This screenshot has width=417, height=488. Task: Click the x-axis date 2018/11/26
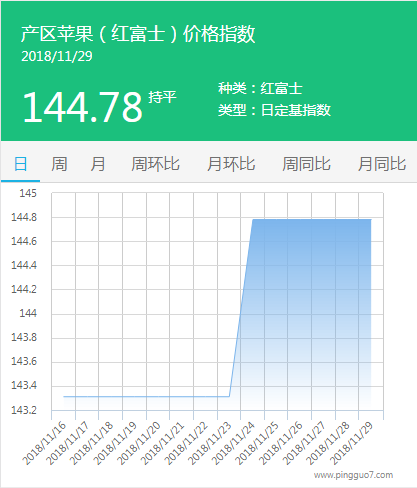click(x=281, y=443)
